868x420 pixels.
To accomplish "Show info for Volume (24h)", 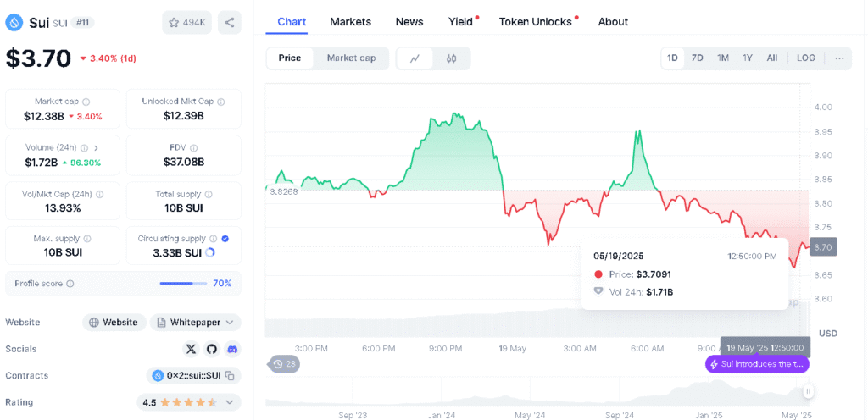I will point(85,148).
